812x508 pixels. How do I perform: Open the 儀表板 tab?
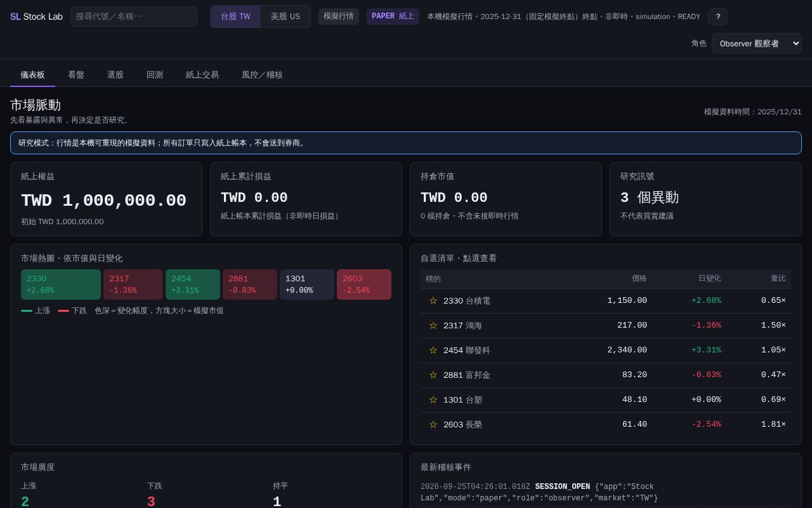(x=32, y=75)
